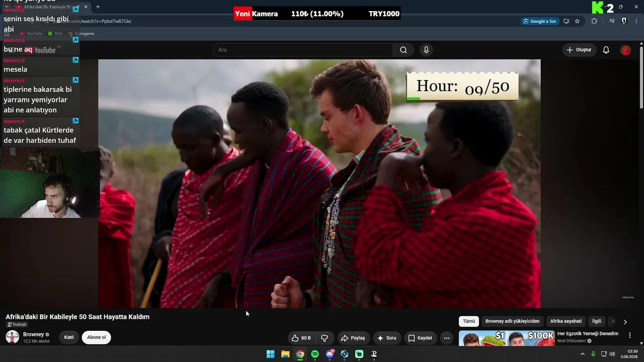
Task: Click the playing video frame
Action: click(x=319, y=184)
